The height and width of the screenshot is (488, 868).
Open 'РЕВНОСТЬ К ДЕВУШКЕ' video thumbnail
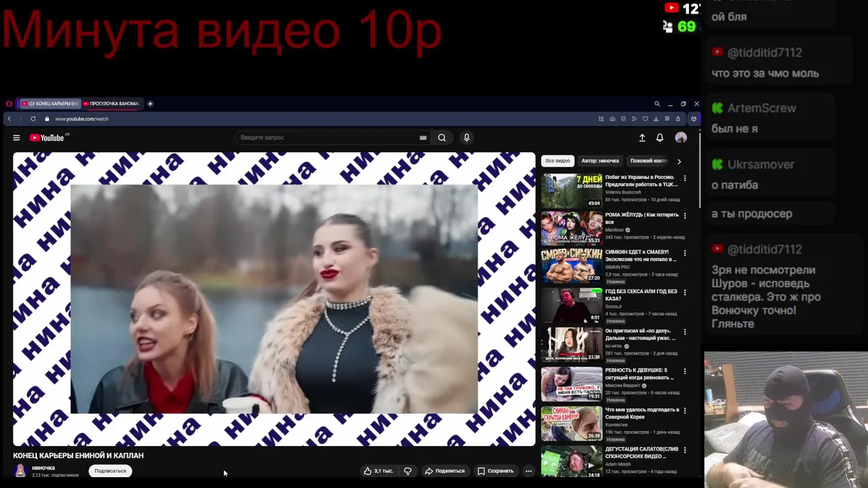[x=572, y=384]
